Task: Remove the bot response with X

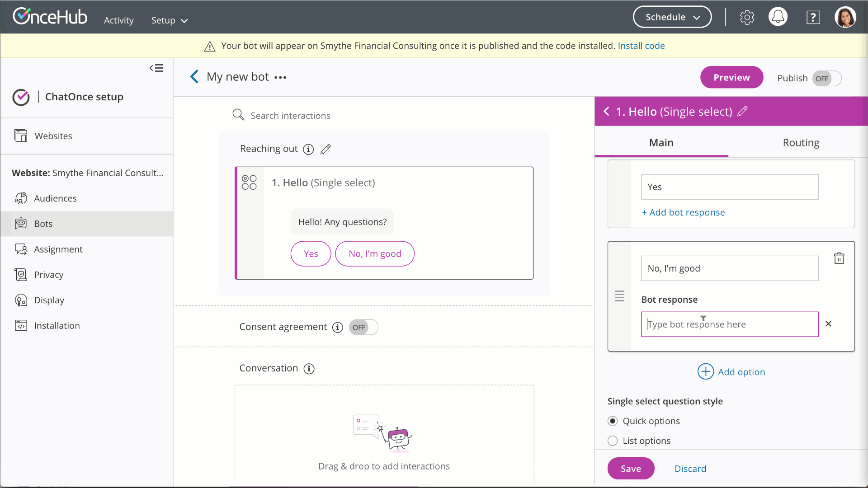Action: pyautogui.click(x=828, y=324)
